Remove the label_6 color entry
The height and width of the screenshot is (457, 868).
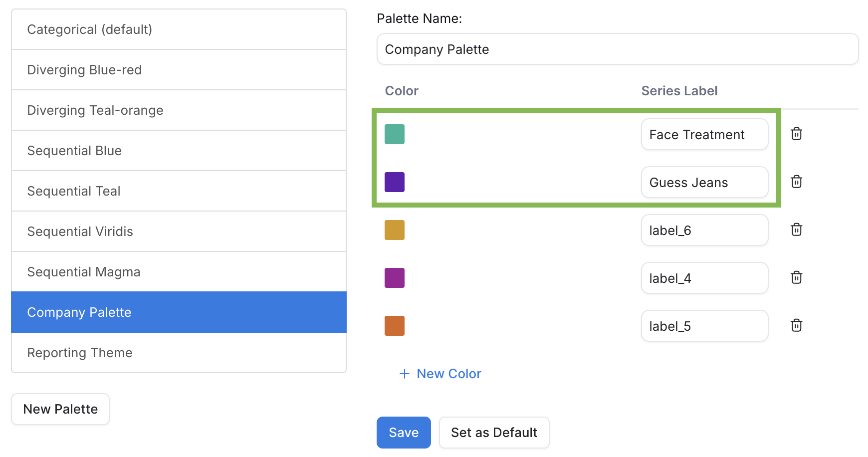click(x=796, y=229)
